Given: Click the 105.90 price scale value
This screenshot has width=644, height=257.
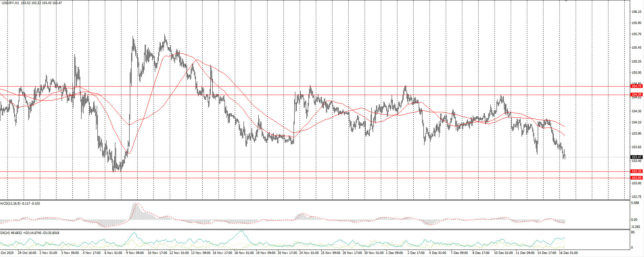Looking at the screenshot, I should tap(637, 23).
